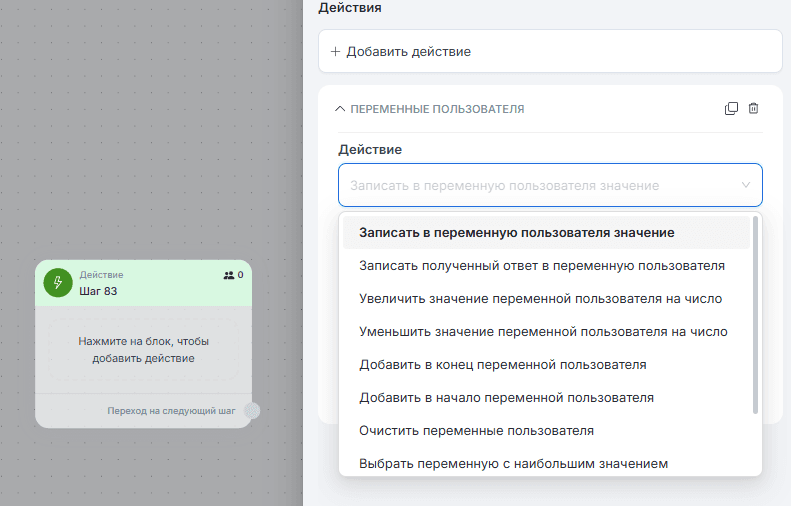Pick 'Выбрать переменную с наибольшим значением'
The width and height of the screenshot is (791, 506).
[x=546, y=463]
